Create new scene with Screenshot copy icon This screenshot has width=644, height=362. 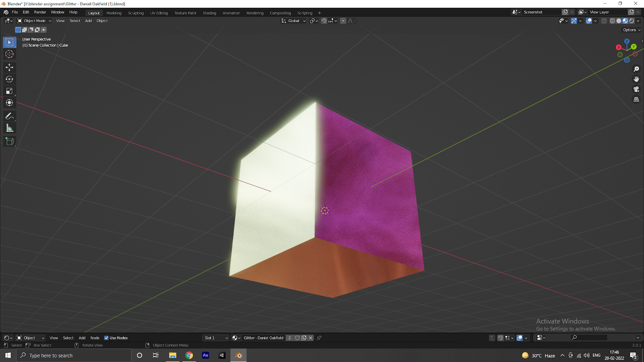(x=565, y=12)
